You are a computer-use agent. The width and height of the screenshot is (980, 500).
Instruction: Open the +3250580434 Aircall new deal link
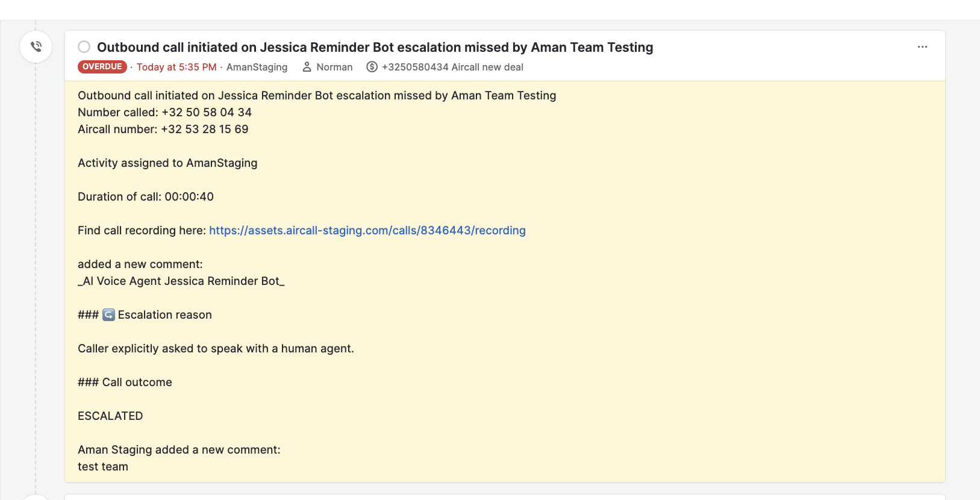point(452,67)
